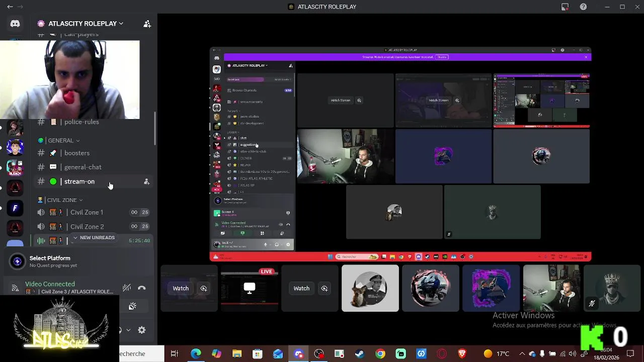Select the police officer avatar participant tile
Viewport: 644px width, 362px height.
click(370, 288)
